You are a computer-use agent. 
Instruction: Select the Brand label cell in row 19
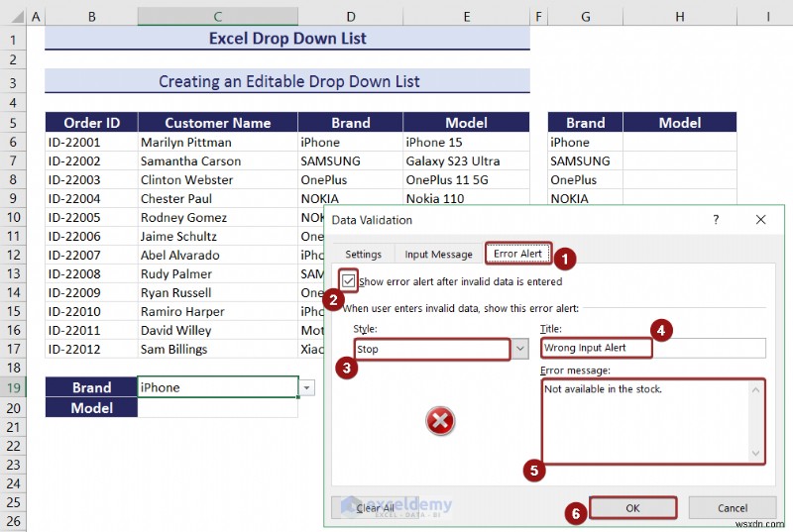coord(91,387)
